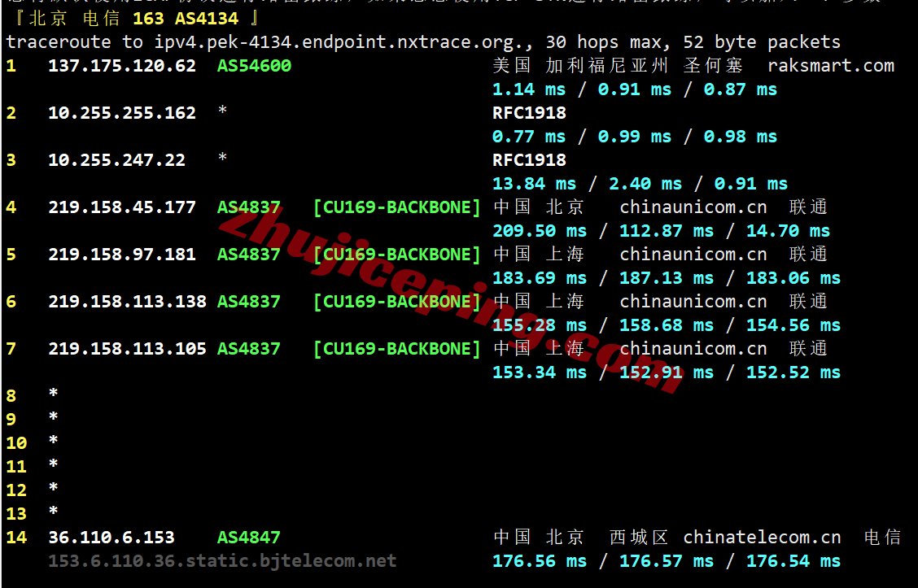Screen dimensions: 918x588
Task: Click the 209.50 ms latency value
Action: [x=539, y=232]
